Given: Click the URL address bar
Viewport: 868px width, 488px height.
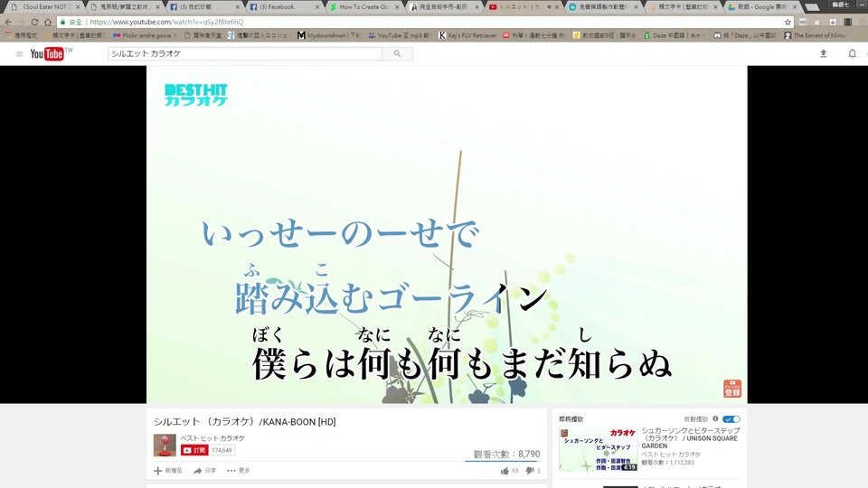Looking at the screenshot, I should [x=426, y=22].
